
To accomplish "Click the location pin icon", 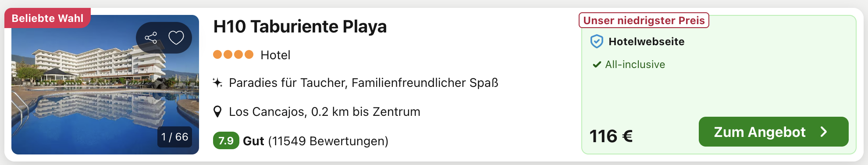I will coord(217,111).
